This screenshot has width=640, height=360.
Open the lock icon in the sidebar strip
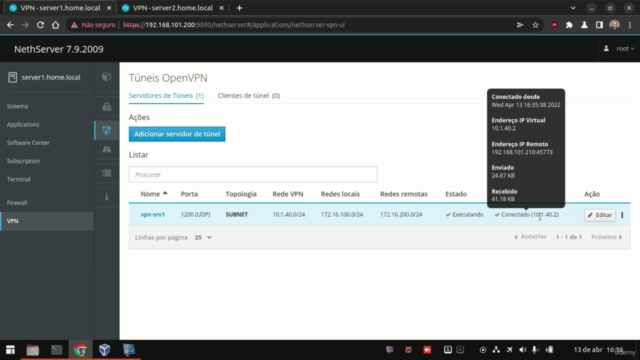[x=107, y=107]
